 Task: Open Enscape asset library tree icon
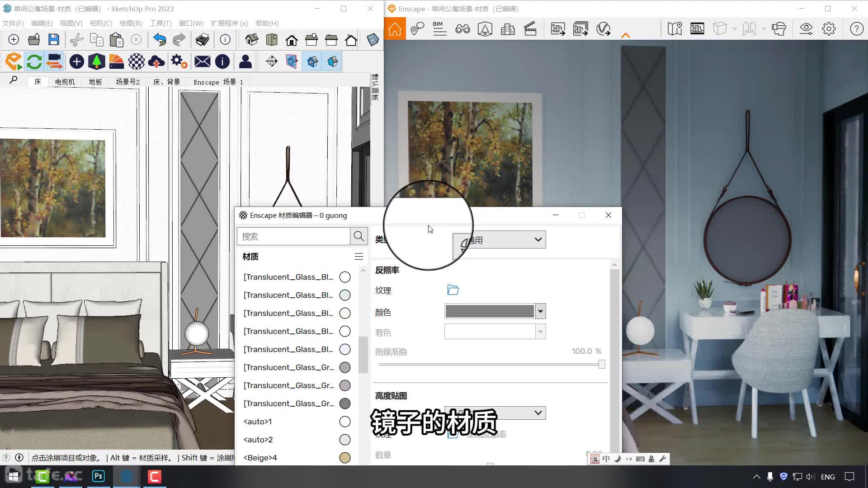[x=96, y=61]
